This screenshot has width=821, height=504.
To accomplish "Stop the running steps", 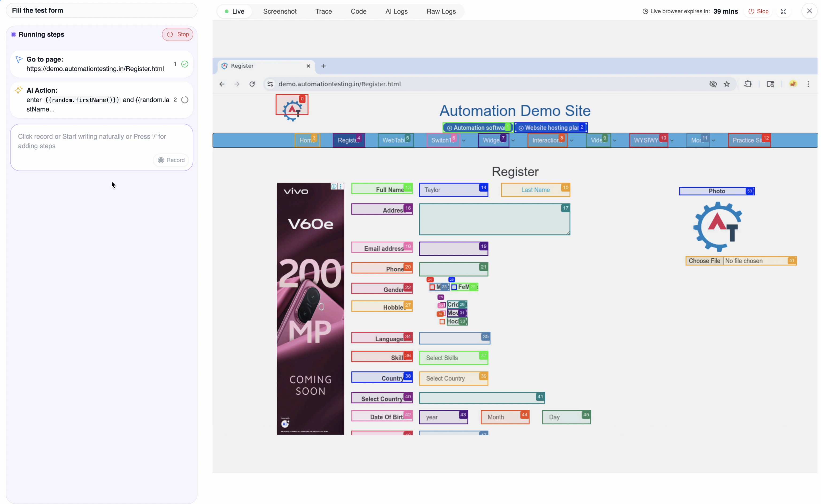I will tap(177, 34).
